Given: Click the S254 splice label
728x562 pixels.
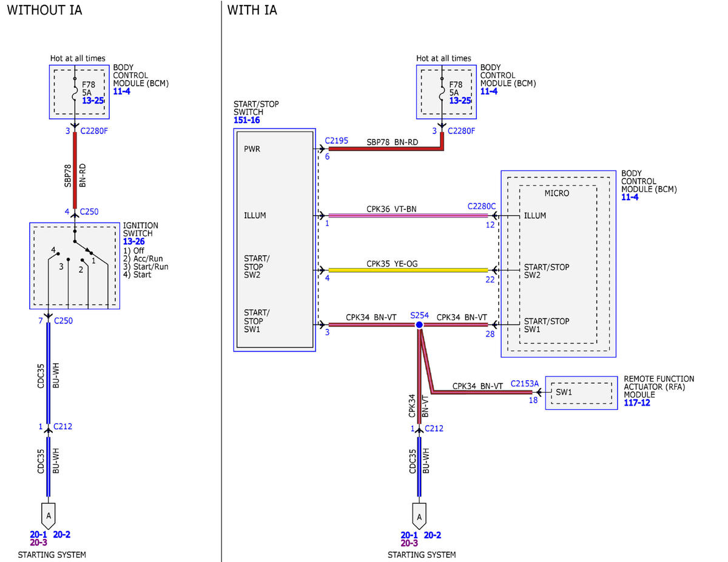Looking at the screenshot, I should tap(419, 316).
